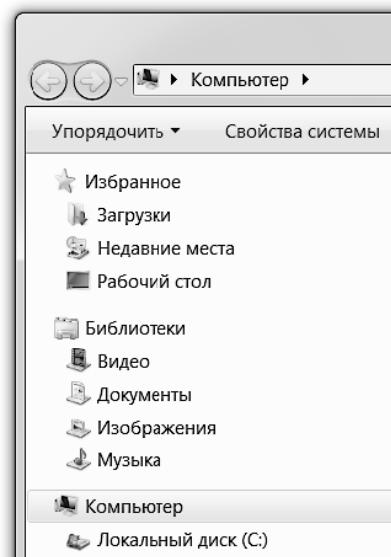The width and height of the screenshot is (391, 557).
Task: Select Локальный диск (C:) drive
Action: click(x=182, y=540)
